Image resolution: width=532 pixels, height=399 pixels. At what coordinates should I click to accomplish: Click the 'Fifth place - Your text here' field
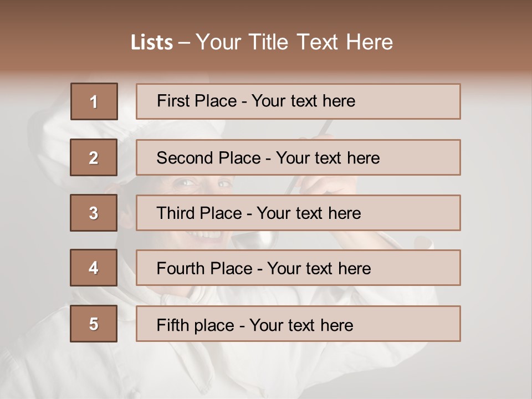[298, 324]
